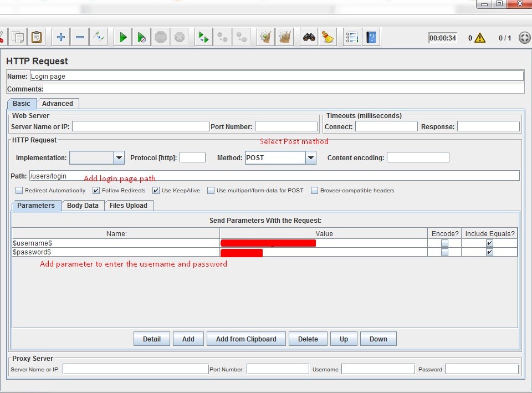Click the Clear broom icon

coord(265,37)
